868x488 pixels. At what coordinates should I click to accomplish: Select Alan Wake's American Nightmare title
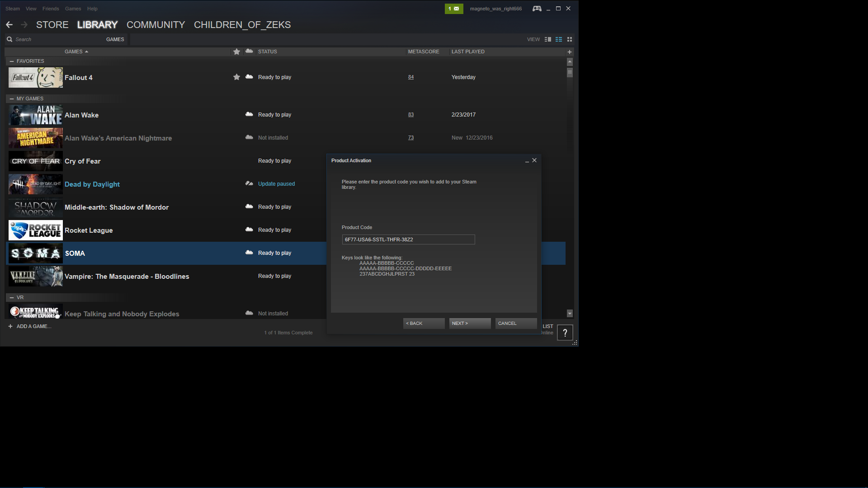coord(118,138)
